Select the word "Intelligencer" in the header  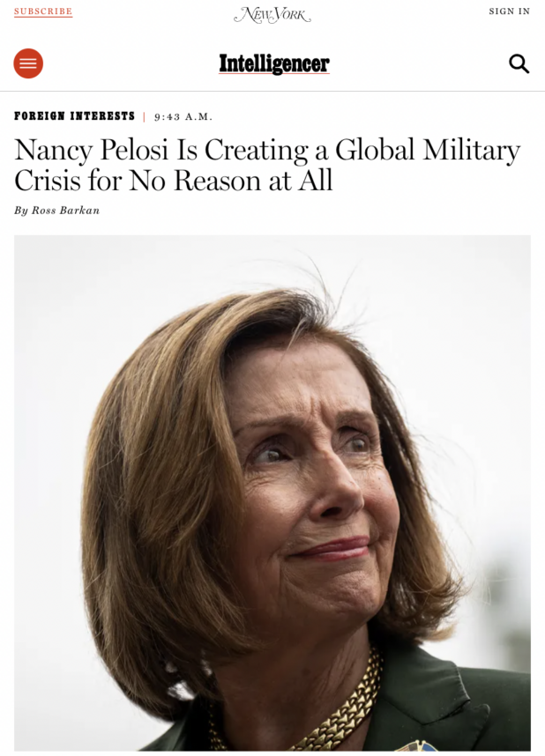(x=274, y=63)
